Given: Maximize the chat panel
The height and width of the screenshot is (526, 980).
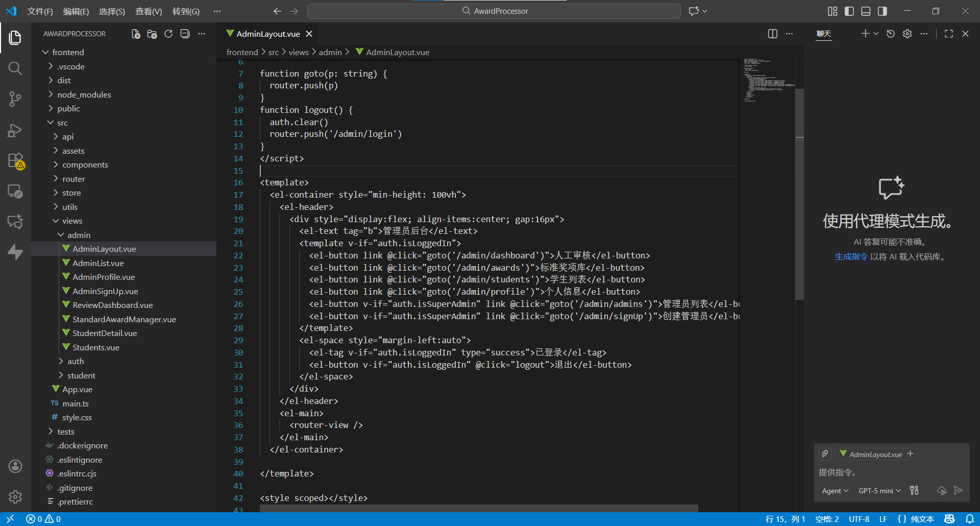Looking at the screenshot, I should tap(949, 34).
